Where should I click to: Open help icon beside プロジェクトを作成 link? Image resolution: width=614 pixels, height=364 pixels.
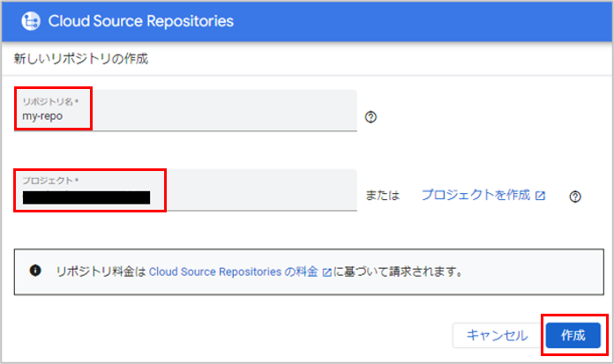(575, 197)
